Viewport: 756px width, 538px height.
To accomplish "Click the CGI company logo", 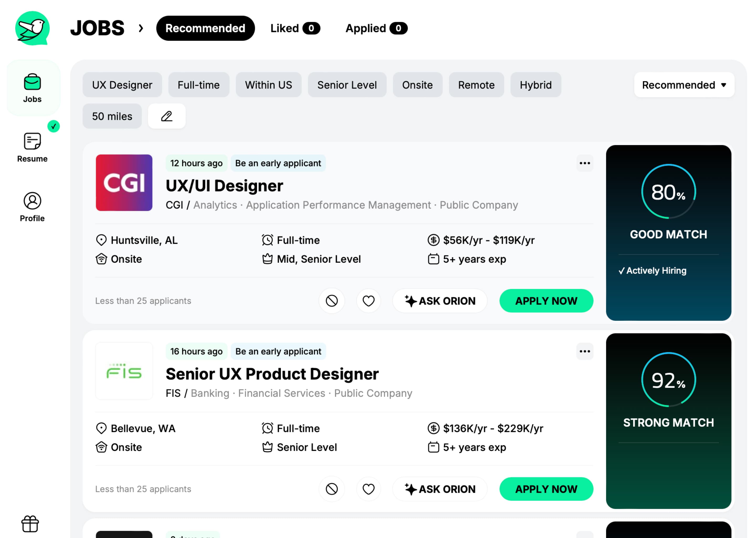I will [x=124, y=183].
